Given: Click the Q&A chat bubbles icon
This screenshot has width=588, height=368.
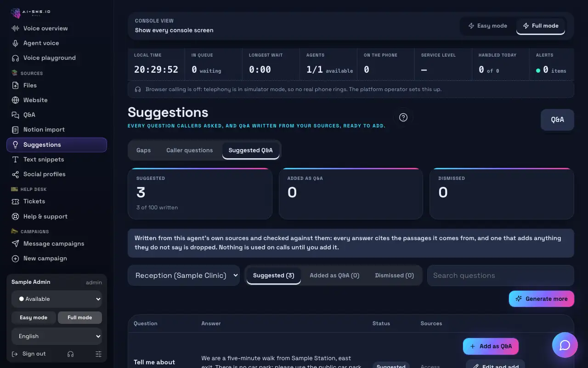Looking at the screenshot, I should pos(15,115).
